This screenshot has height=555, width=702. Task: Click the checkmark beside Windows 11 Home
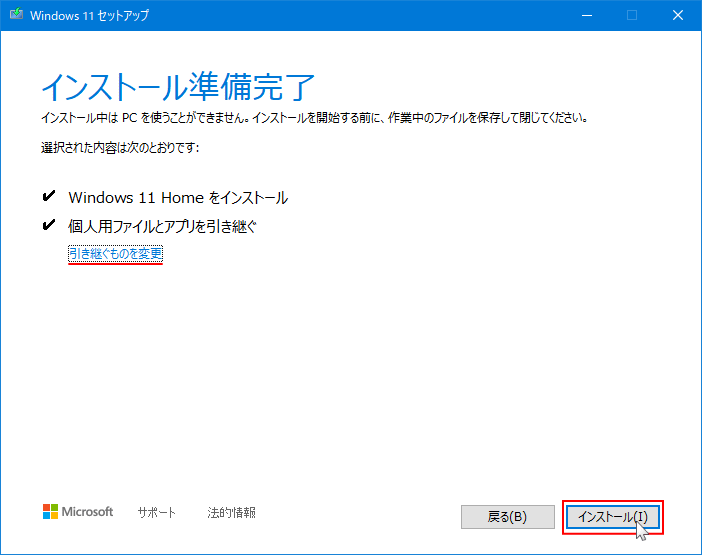point(48,196)
